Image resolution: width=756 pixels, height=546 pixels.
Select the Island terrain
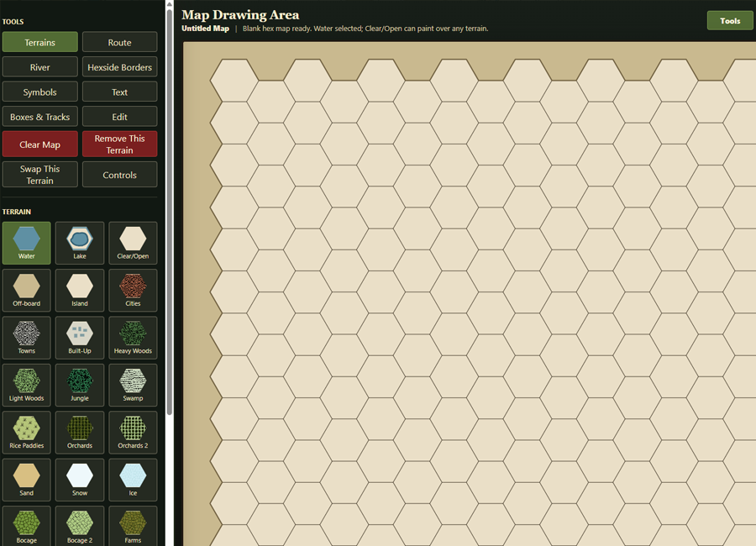tap(80, 290)
